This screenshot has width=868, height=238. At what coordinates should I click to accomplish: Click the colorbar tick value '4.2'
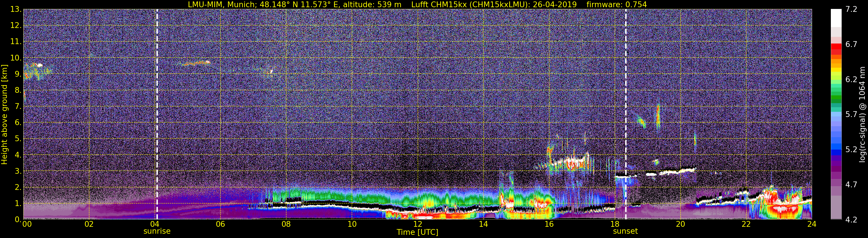[851, 220]
